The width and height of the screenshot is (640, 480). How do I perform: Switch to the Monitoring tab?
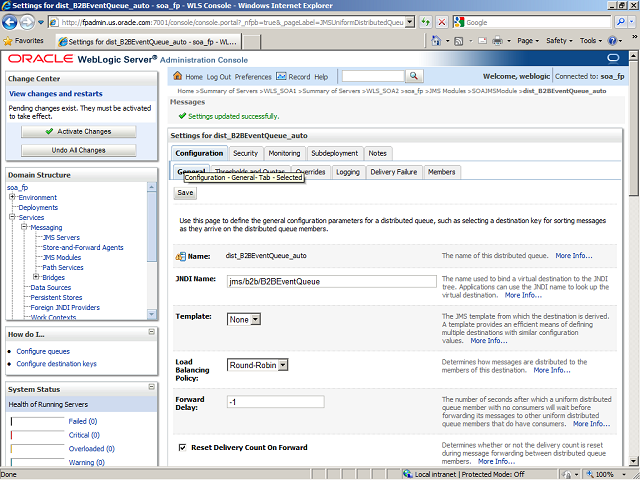click(284, 153)
